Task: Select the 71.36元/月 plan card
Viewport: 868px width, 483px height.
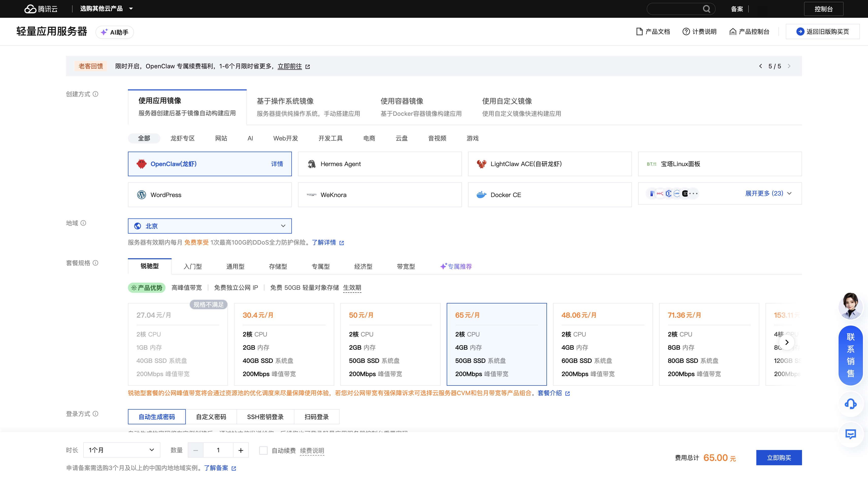Action: (709, 344)
